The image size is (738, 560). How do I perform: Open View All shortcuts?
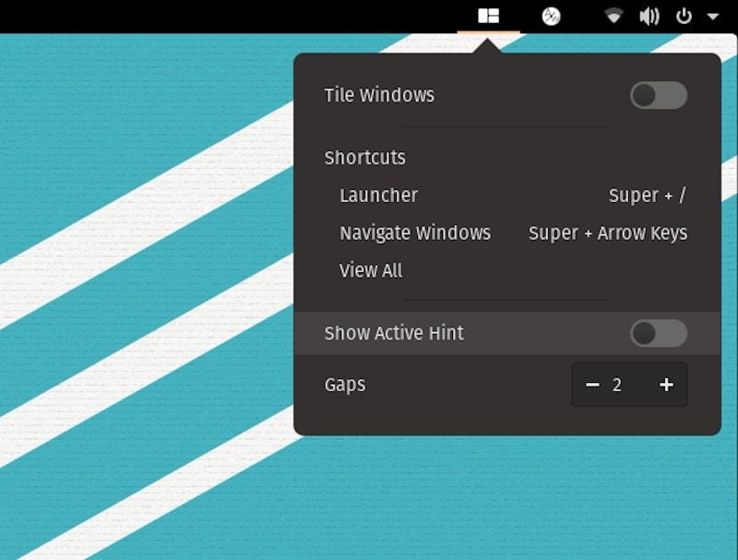pyautogui.click(x=370, y=270)
